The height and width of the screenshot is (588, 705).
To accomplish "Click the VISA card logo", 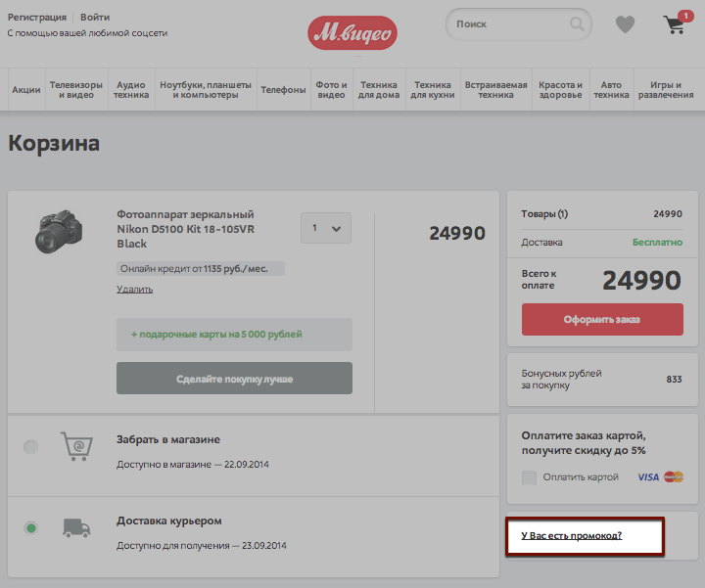I will (648, 477).
